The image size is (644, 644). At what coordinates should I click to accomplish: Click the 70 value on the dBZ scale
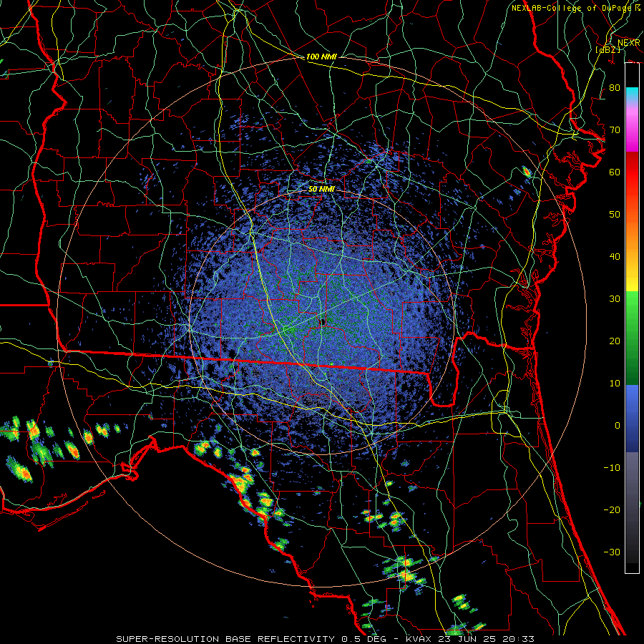[615, 130]
